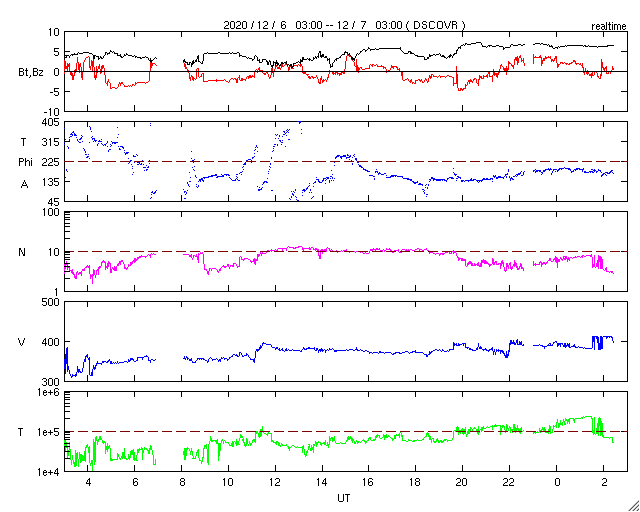Click the "realtime" label at top right
The image size is (640, 512).
(609, 27)
